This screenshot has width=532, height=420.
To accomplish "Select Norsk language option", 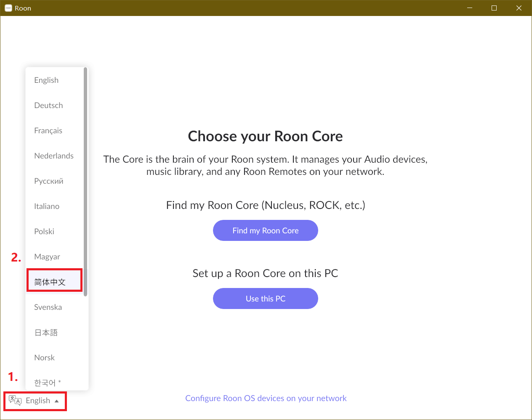I will [x=45, y=358].
